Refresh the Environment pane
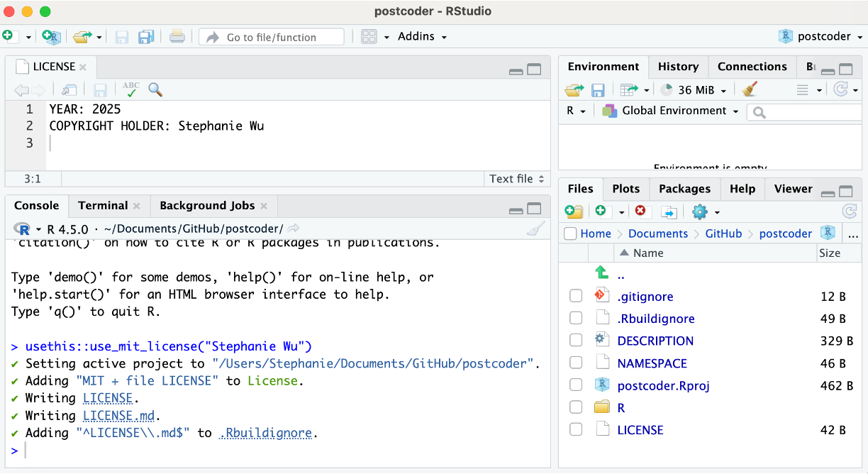The width and height of the screenshot is (868, 474). point(841,90)
